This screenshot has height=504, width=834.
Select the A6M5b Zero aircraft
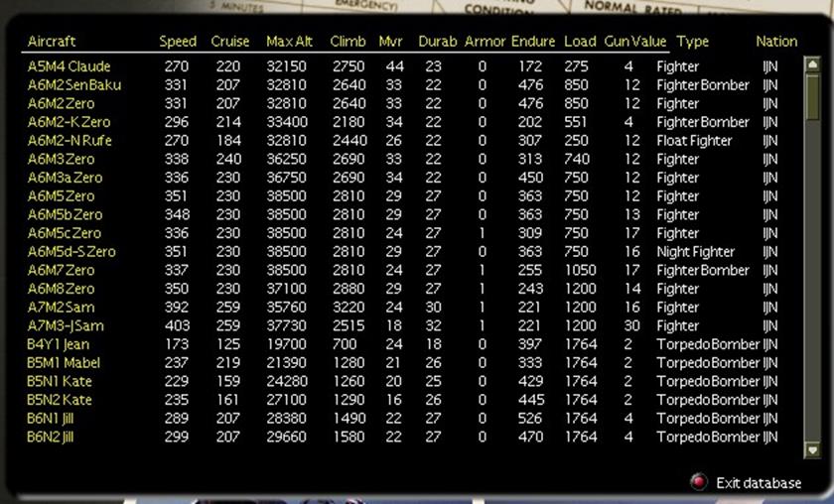click(65, 214)
